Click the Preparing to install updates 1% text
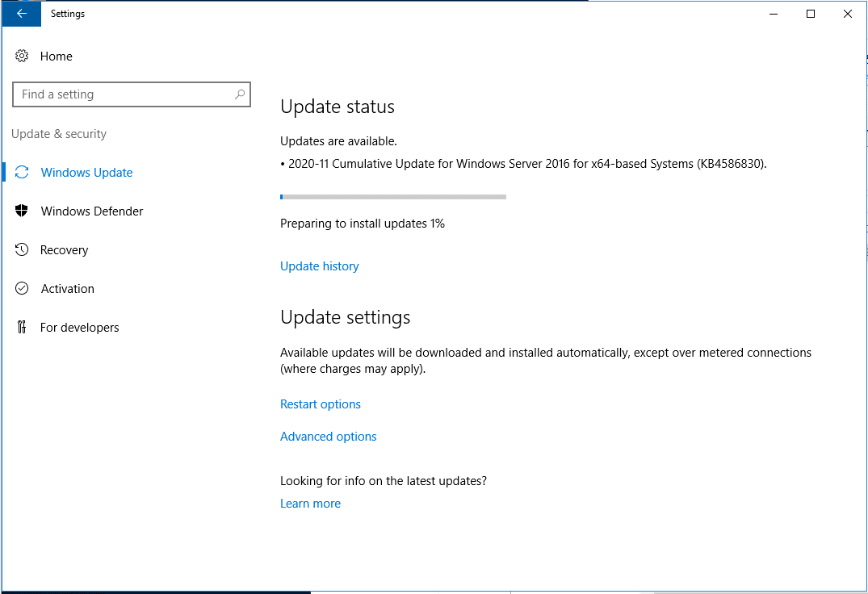Viewport: 868px width, 594px height. [363, 224]
